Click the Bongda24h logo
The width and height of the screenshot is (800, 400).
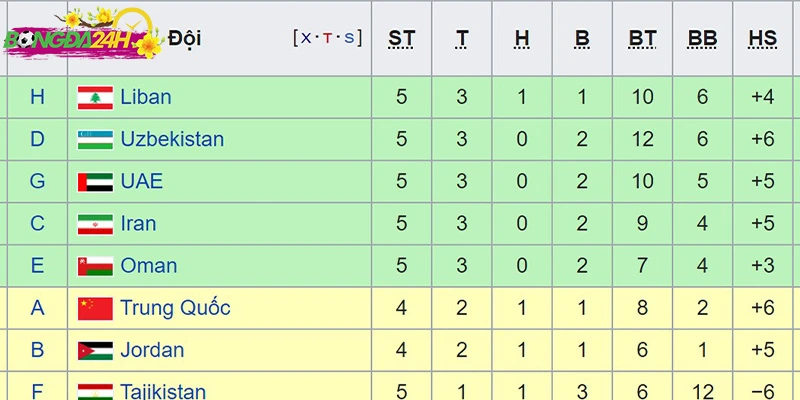(83, 34)
